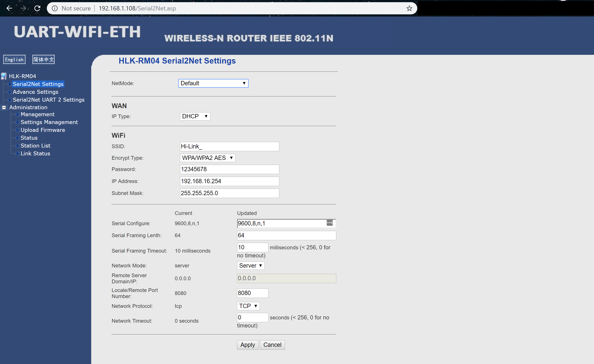This screenshot has width=594, height=364.
Task: Click the current Serial Configure value 9600,8,n,1
Action: 187,223
